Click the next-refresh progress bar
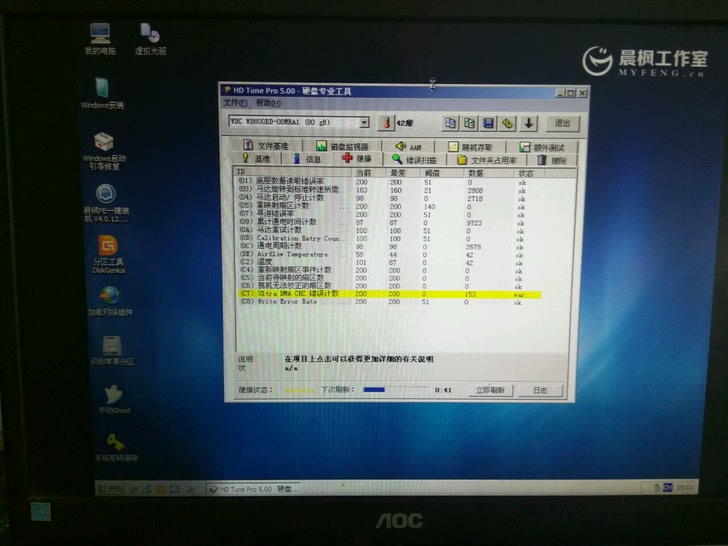Viewport: 728px width, 546px height. 396,390
